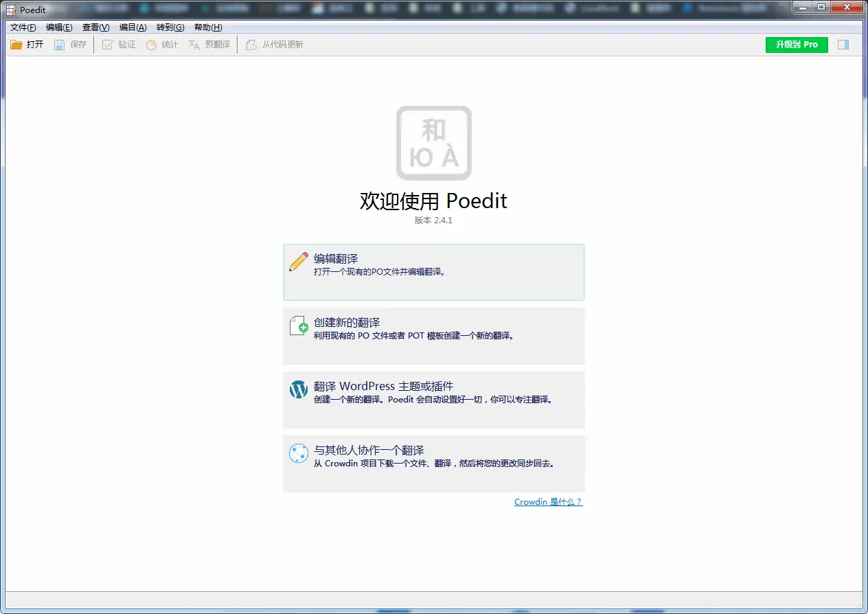
Task: Select the 编辑翻译 option card
Action: pos(433,272)
